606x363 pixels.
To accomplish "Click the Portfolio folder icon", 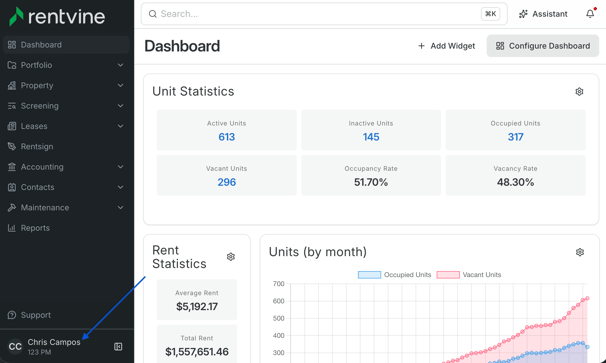I will tap(12, 65).
